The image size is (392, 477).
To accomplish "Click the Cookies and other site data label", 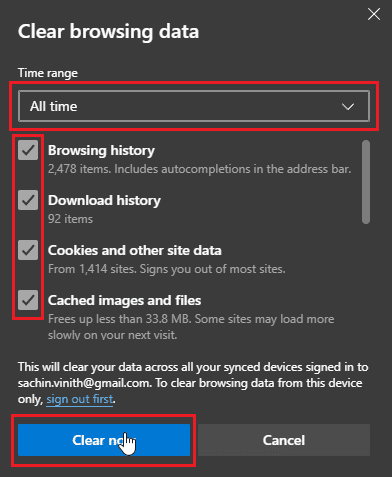I will [x=135, y=250].
